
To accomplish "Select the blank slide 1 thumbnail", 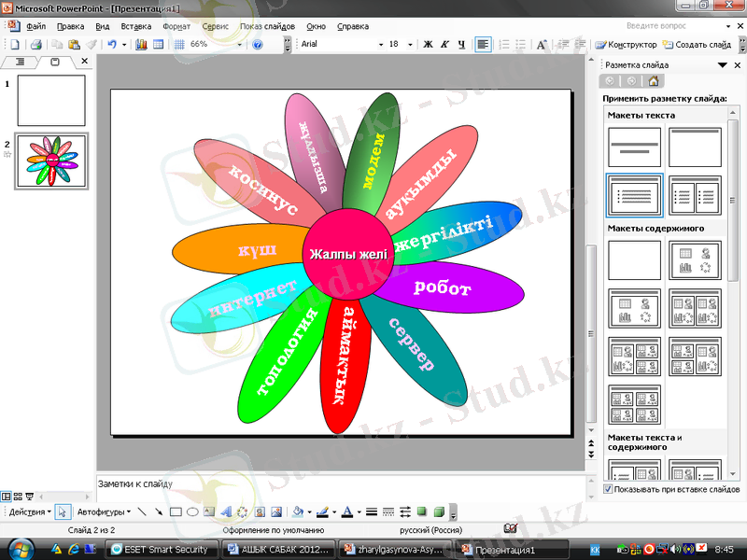I will point(51,101).
